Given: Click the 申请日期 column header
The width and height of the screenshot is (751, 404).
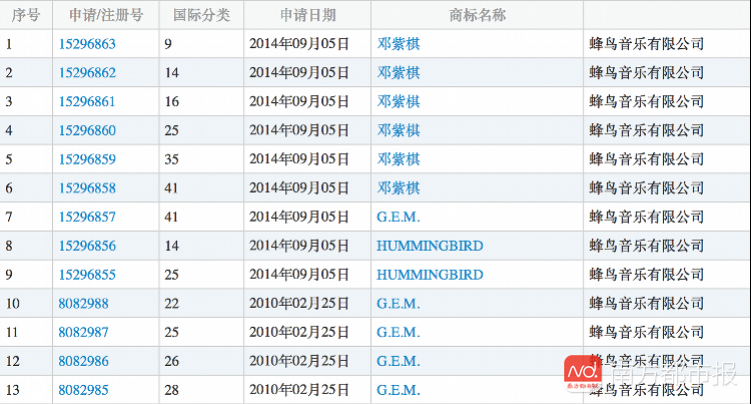Looking at the screenshot, I should [307, 15].
